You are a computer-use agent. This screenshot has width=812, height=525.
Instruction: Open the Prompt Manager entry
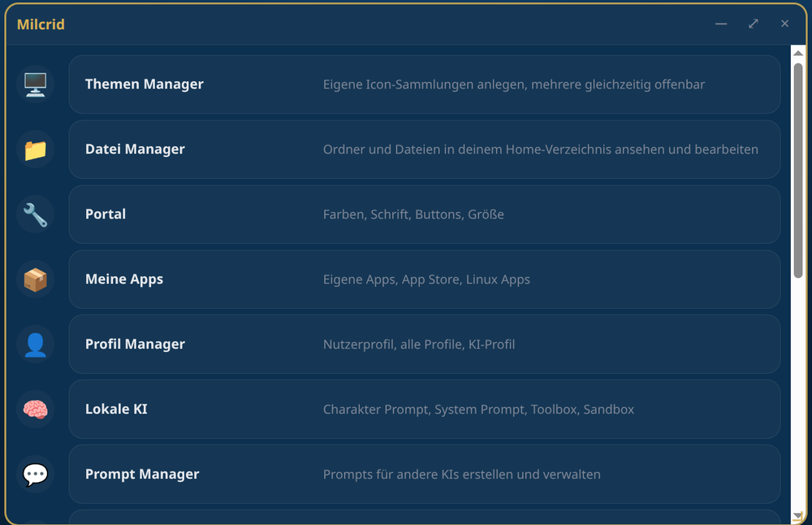coord(424,475)
